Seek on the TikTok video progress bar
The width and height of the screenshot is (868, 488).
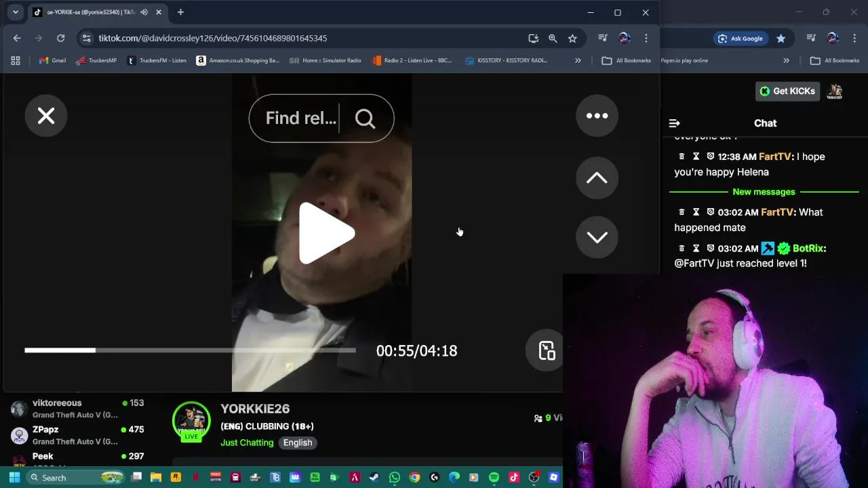[x=190, y=350]
